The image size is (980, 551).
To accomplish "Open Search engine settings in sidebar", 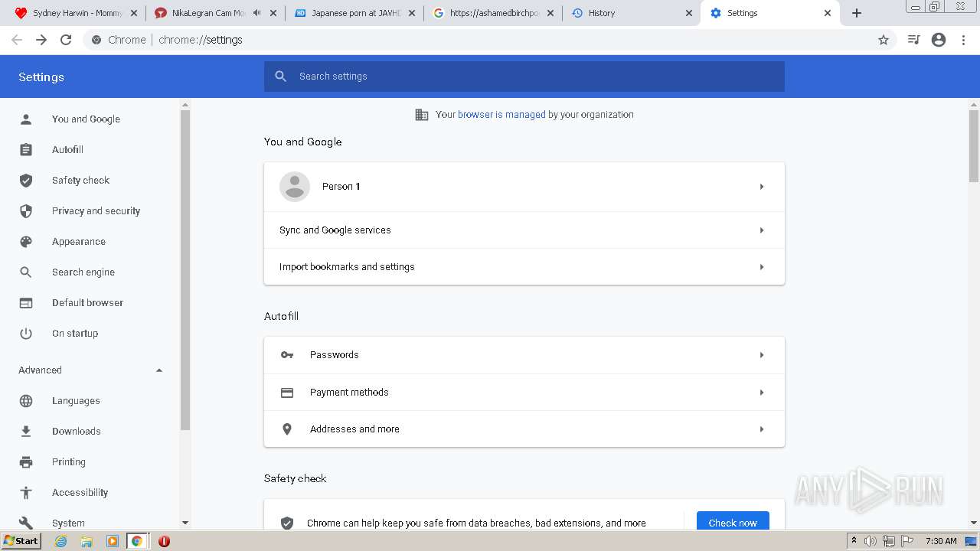I will pyautogui.click(x=83, y=272).
